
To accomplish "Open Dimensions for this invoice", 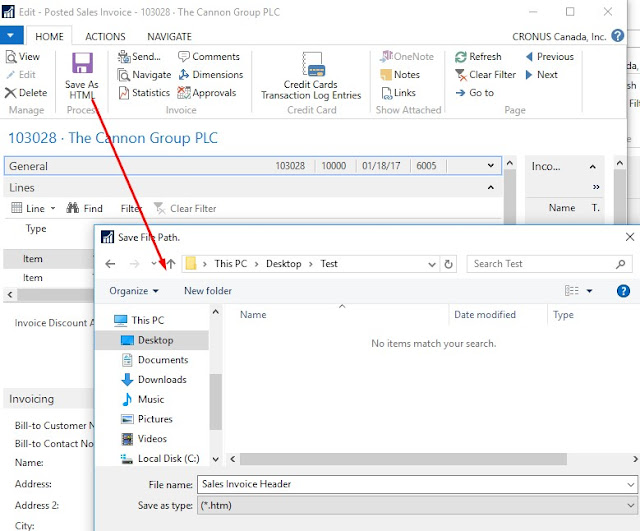I will (x=211, y=75).
